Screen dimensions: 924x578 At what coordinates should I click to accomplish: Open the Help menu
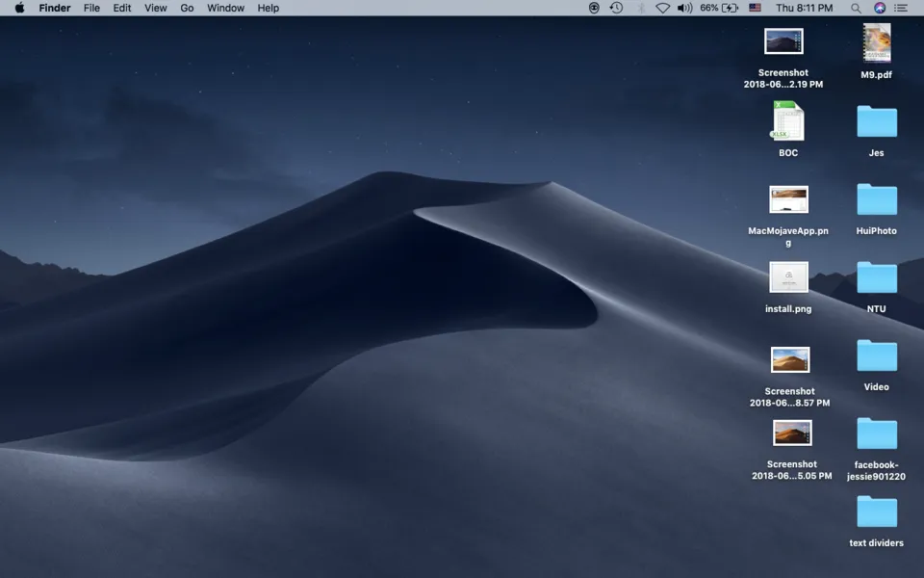click(269, 8)
